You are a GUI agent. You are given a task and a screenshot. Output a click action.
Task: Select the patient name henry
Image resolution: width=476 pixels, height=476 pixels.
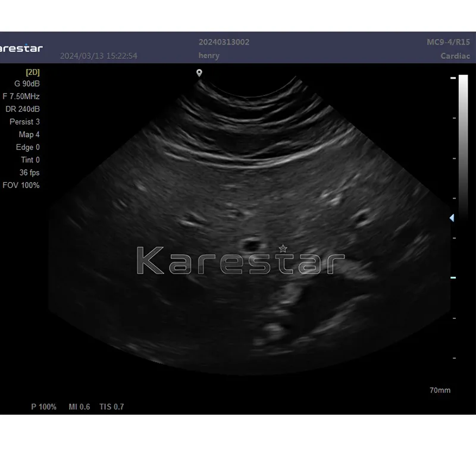209,56
